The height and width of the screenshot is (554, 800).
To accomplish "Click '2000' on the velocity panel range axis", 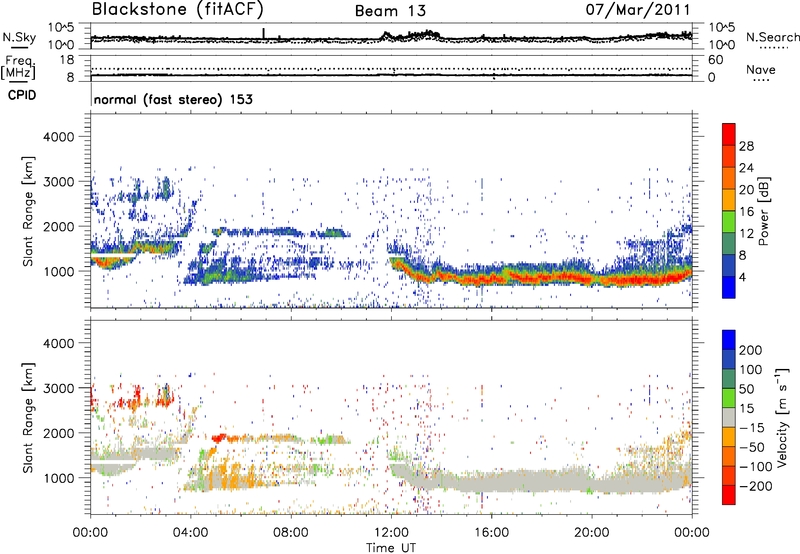I will click(58, 433).
